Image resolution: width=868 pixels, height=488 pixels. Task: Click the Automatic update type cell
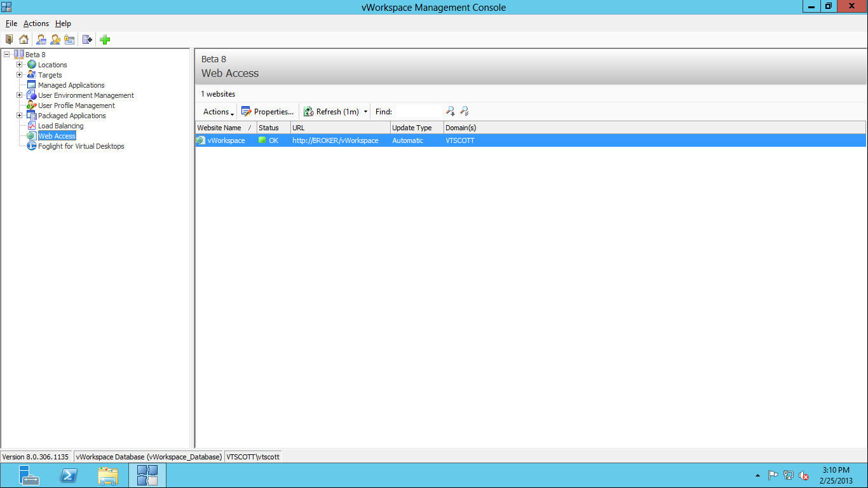pos(407,140)
